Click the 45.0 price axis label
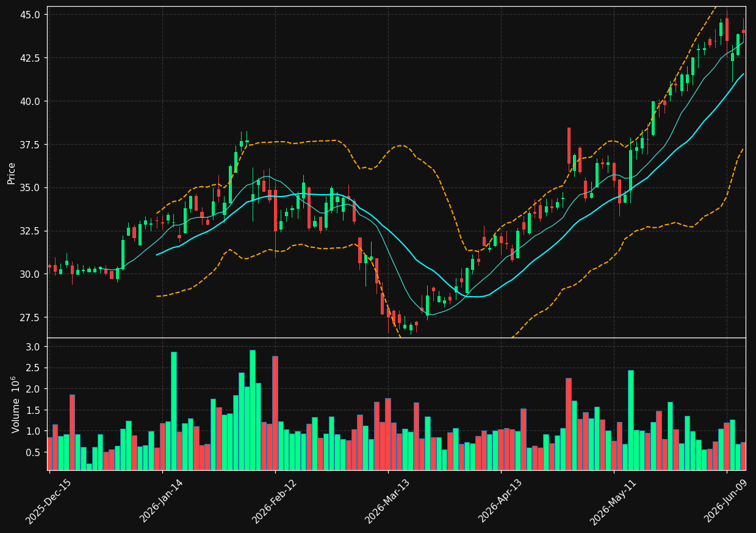Viewport: 756px width, 533px height. point(31,15)
